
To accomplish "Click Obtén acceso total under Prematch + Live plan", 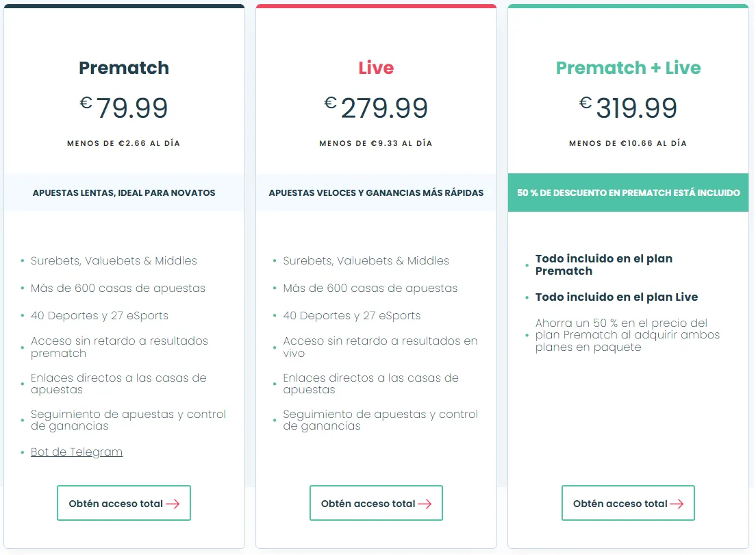I will click(x=628, y=503).
